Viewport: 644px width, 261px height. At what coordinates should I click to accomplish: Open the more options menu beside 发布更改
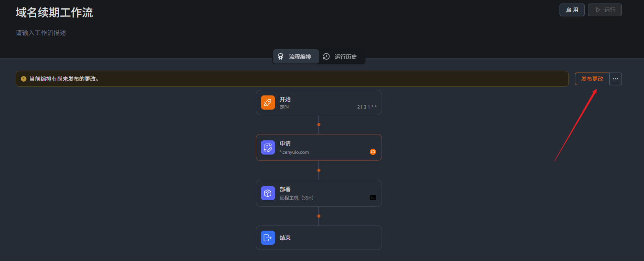coord(616,79)
